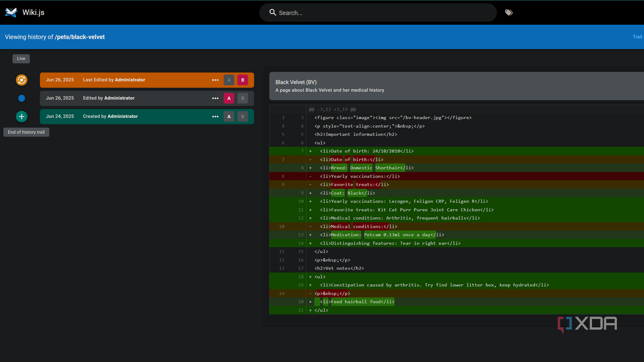The width and height of the screenshot is (644, 362).
Task: Click the Trail link at header right
Action: [x=638, y=37]
